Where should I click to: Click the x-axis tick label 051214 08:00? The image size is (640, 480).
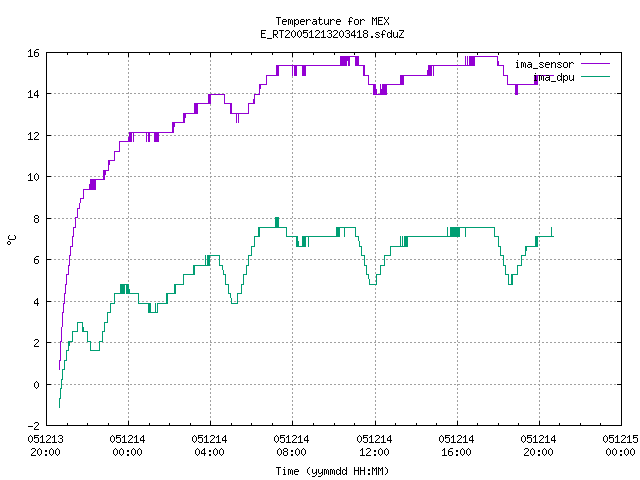pyautogui.click(x=291, y=446)
